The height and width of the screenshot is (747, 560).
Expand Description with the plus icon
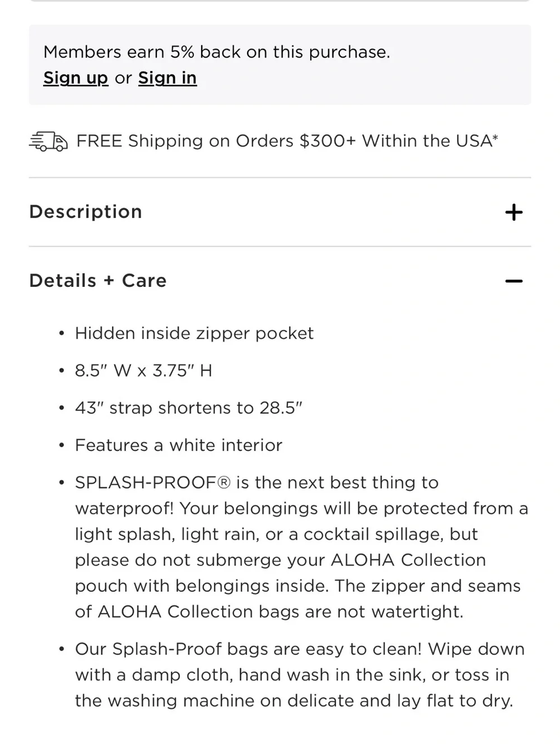pyautogui.click(x=514, y=212)
